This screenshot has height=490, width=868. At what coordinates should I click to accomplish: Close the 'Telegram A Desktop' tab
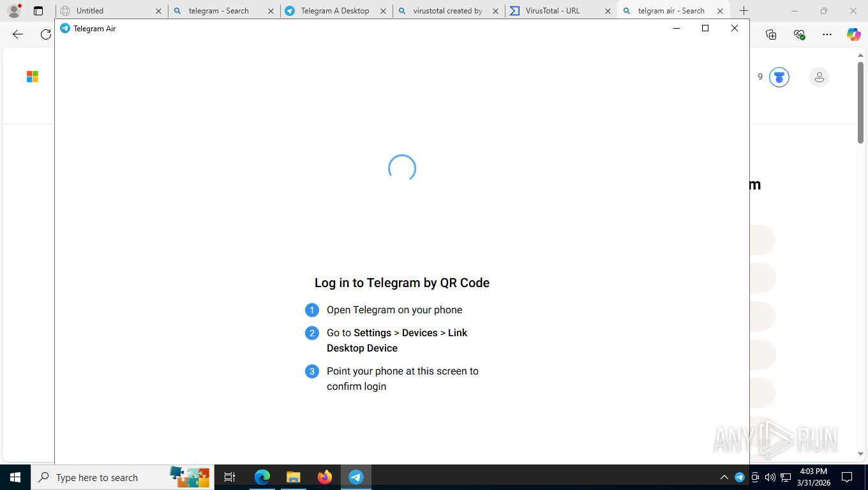point(383,11)
